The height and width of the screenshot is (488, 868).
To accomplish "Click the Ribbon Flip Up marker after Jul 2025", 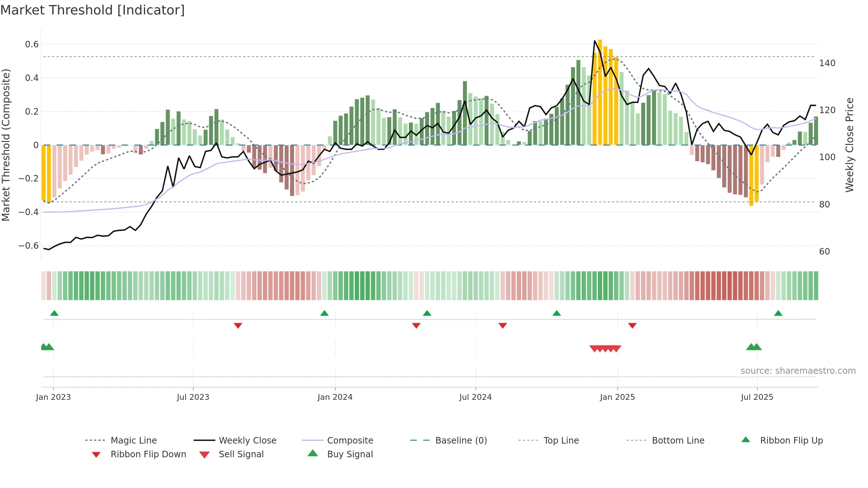I will coord(778,313).
